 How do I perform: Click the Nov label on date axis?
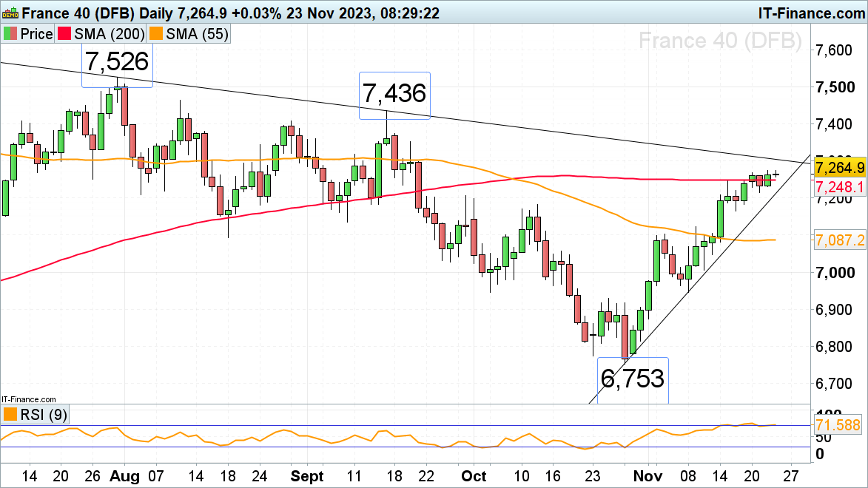tap(647, 476)
